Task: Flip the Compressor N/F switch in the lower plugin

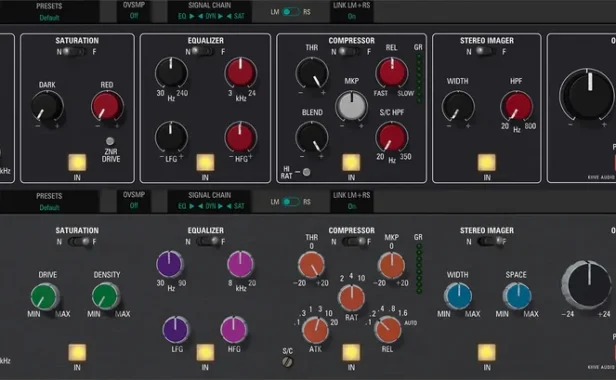Action: [x=355, y=242]
